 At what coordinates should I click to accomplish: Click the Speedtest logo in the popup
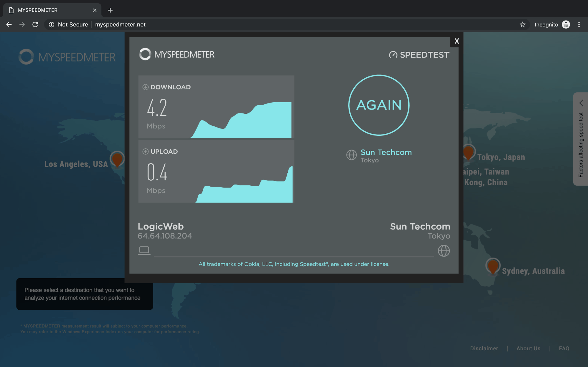(419, 55)
